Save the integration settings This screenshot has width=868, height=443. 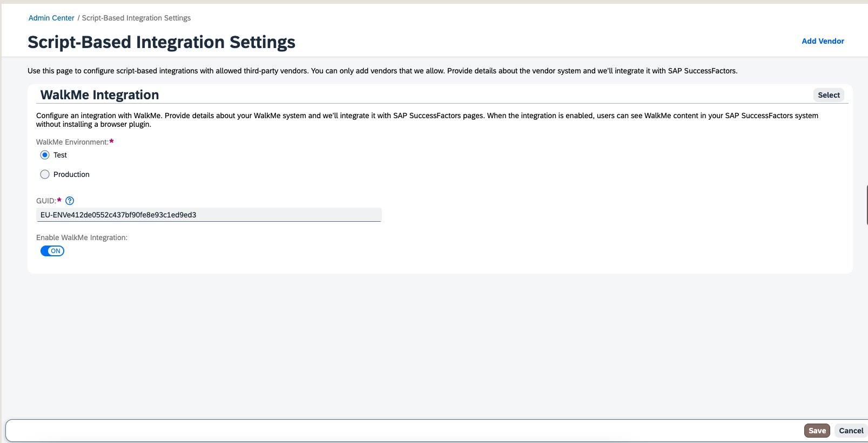click(x=817, y=431)
